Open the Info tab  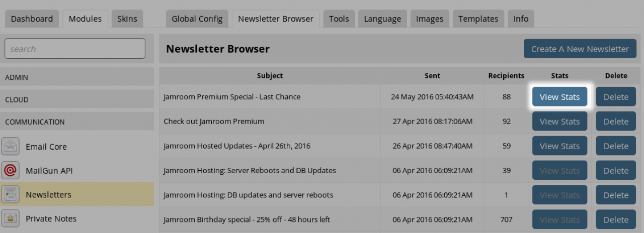(521, 19)
